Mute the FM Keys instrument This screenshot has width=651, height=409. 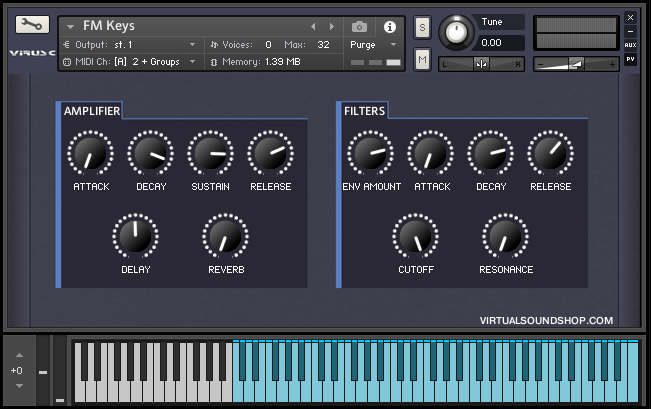click(422, 61)
